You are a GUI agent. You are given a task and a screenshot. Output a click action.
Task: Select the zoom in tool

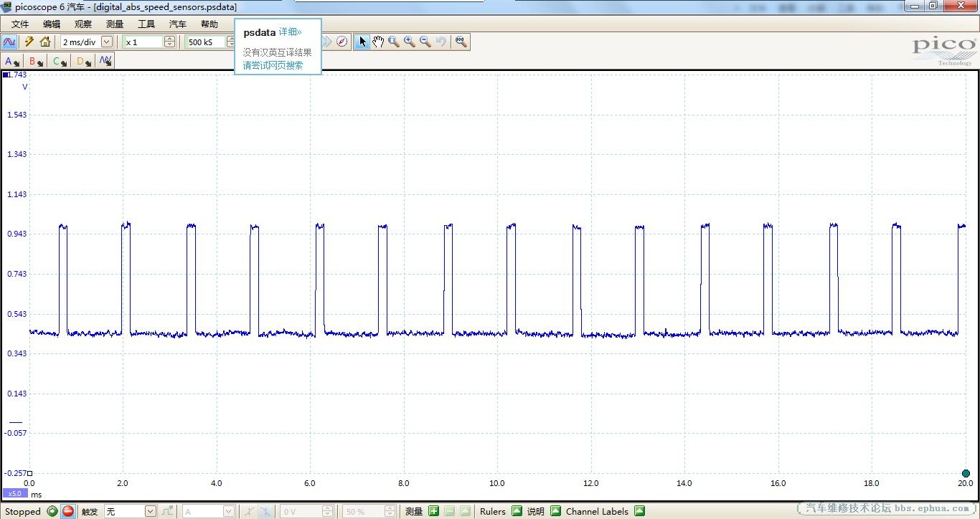click(410, 42)
